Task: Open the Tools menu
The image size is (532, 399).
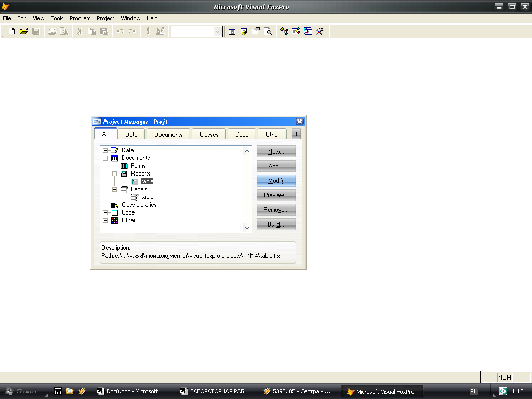Action: point(57,18)
